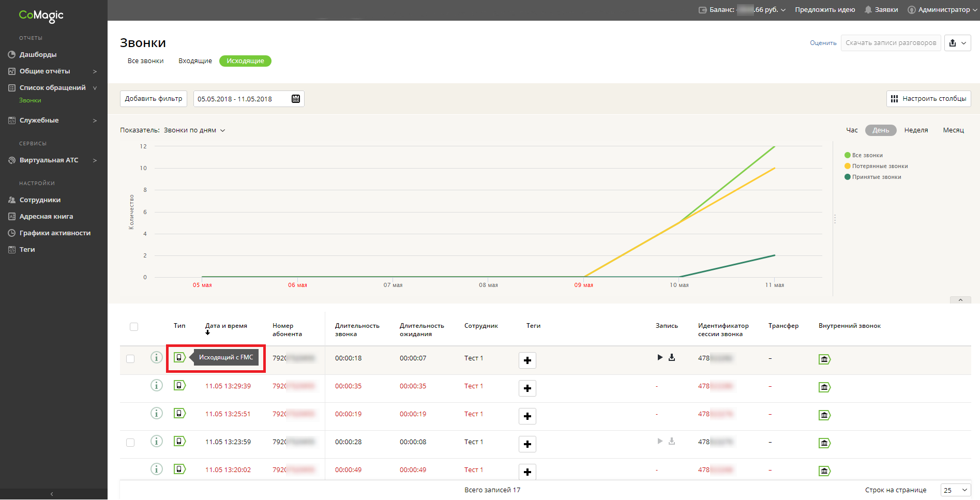
Task: Download the first call's recording
Action: tap(672, 357)
